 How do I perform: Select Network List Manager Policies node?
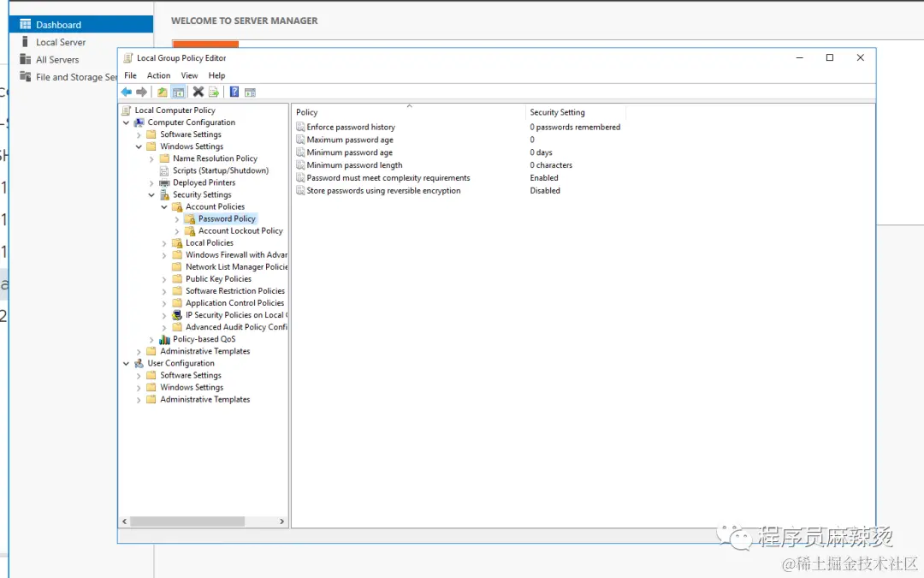click(x=236, y=266)
